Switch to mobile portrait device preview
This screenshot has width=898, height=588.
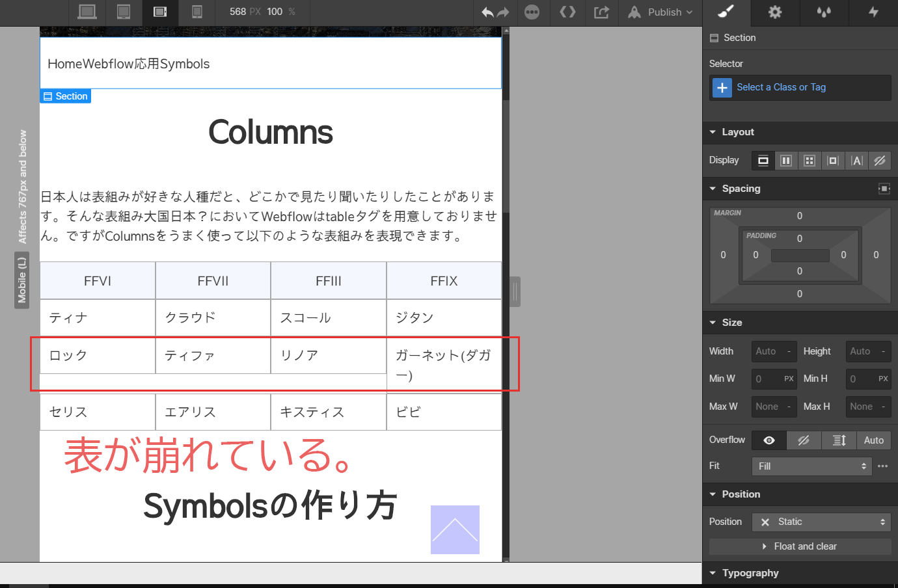pos(197,12)
